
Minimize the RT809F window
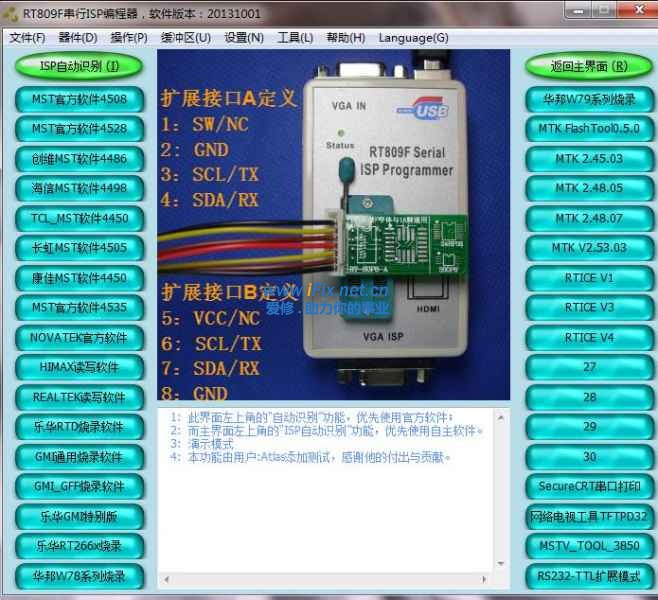pyautogui.click(x=578, y=9)
